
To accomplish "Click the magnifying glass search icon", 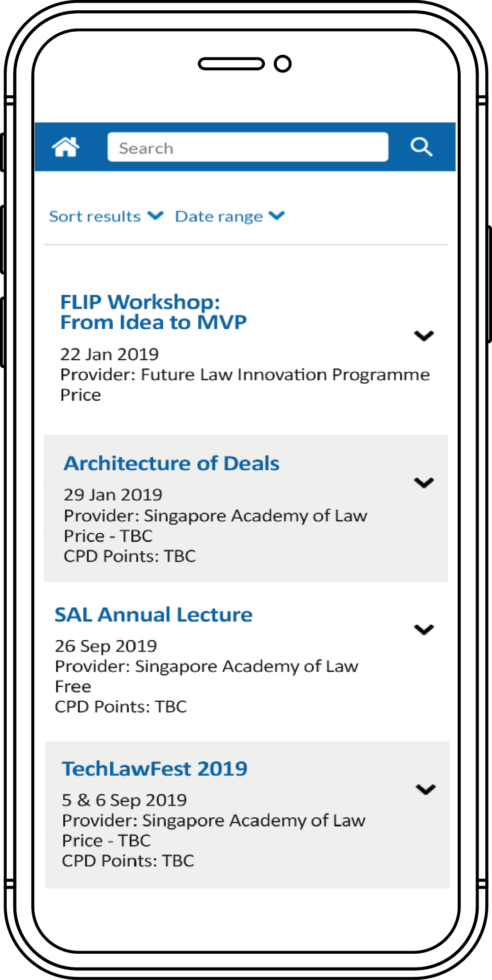I will tap(421, 147).
